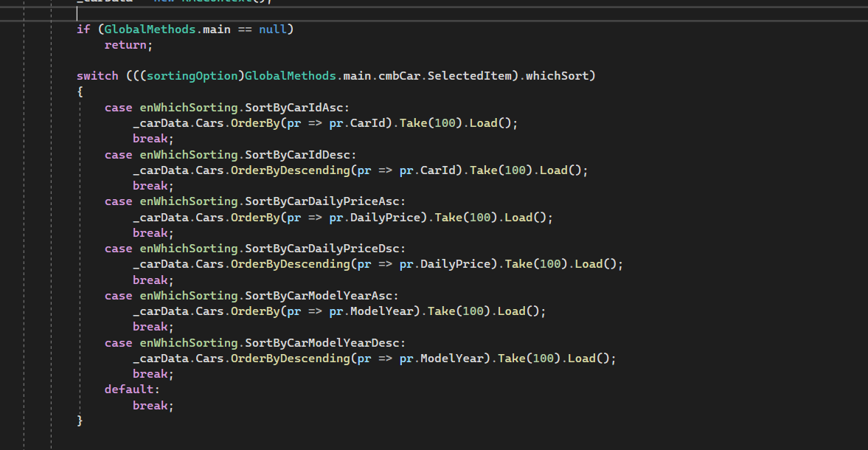The height and width of the screenshot is (450, 868).
Task: Click 'pr.DailyPrice' in the OrderBy line
Action: pyautogui.click(x=374, y=218)
